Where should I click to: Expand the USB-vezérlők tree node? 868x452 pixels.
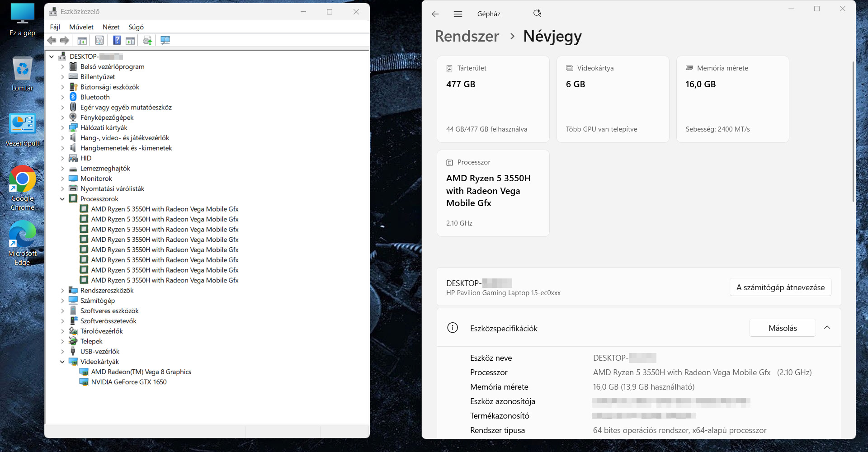click(x=62, y=352)
